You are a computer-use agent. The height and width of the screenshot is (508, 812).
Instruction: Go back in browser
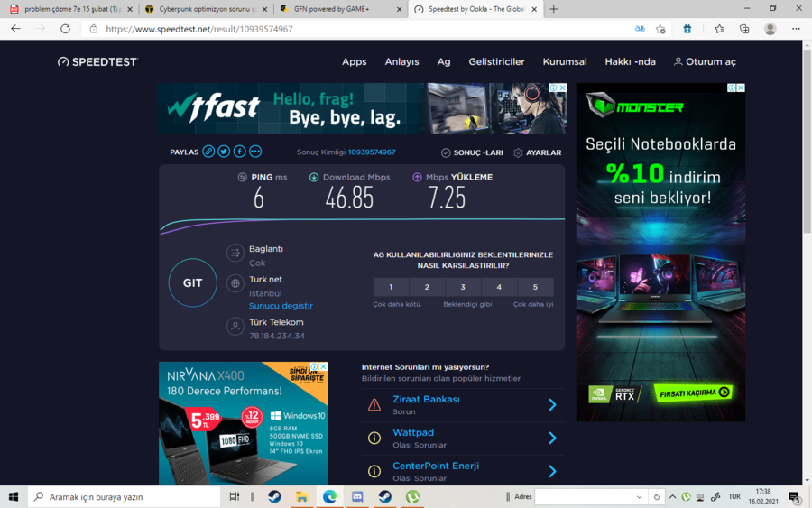pyautogui.click(x=15, y=29)
